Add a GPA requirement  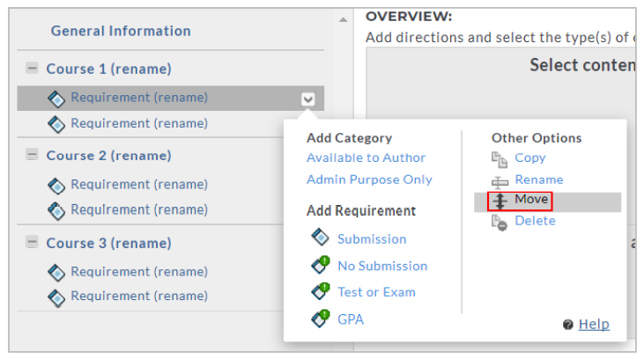click(351, 319)
